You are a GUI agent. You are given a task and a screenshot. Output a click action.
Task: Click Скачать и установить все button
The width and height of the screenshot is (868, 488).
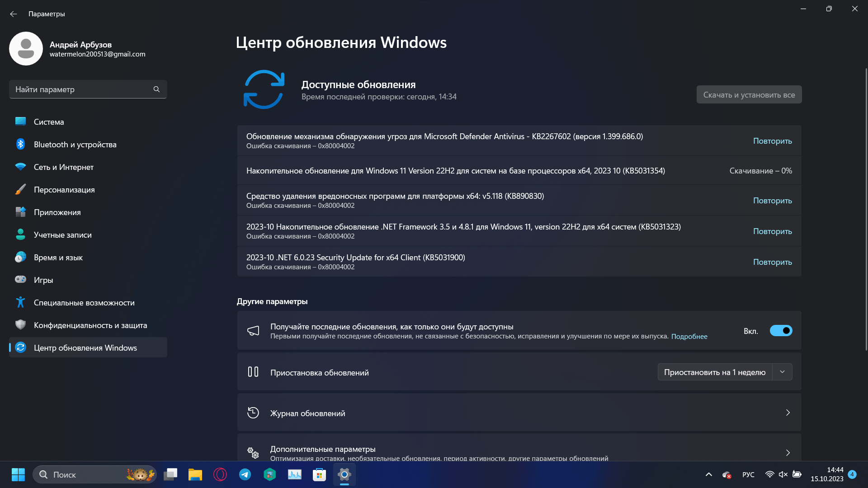point(749,94)
